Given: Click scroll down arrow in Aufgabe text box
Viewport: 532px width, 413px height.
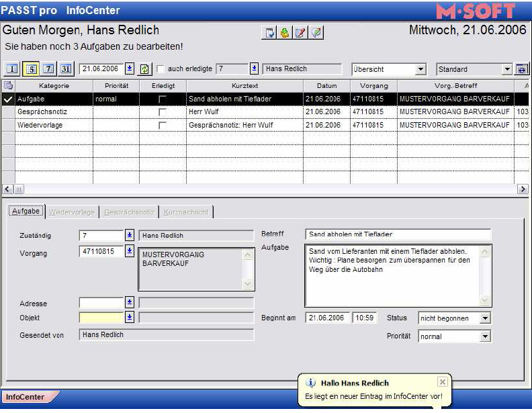Looking at the screenshot, I should [484, 300].
